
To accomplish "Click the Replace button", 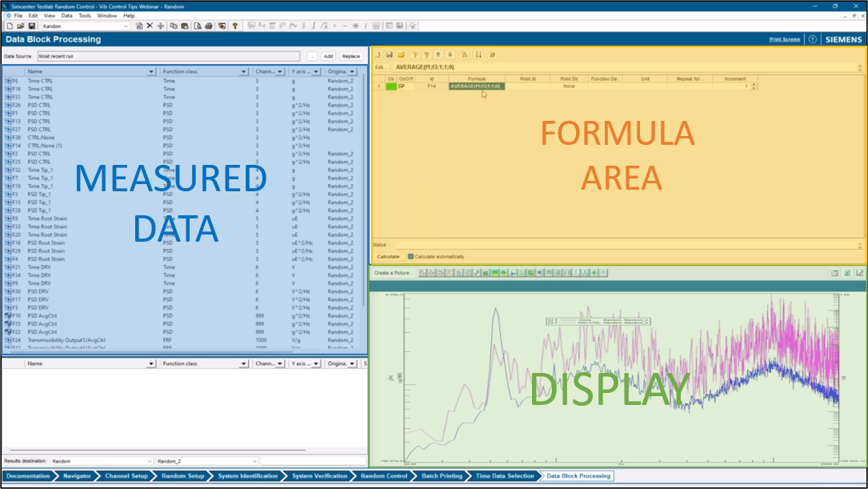I will (x=350, y=57).
